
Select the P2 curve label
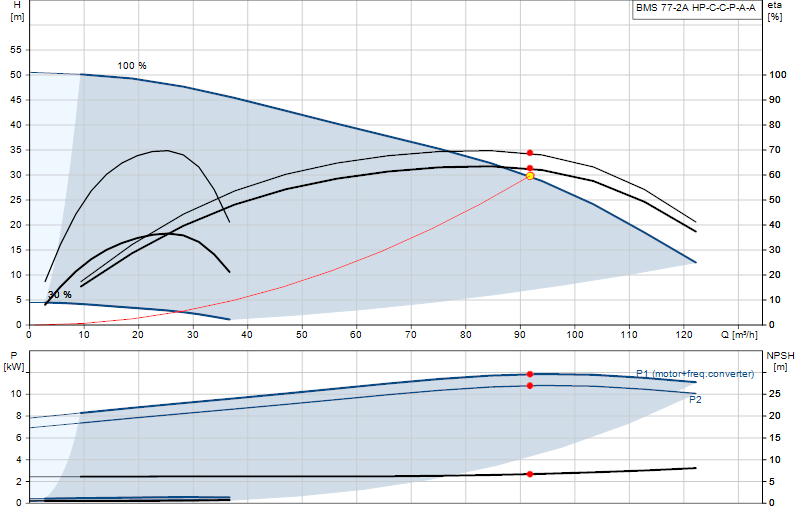695,400
